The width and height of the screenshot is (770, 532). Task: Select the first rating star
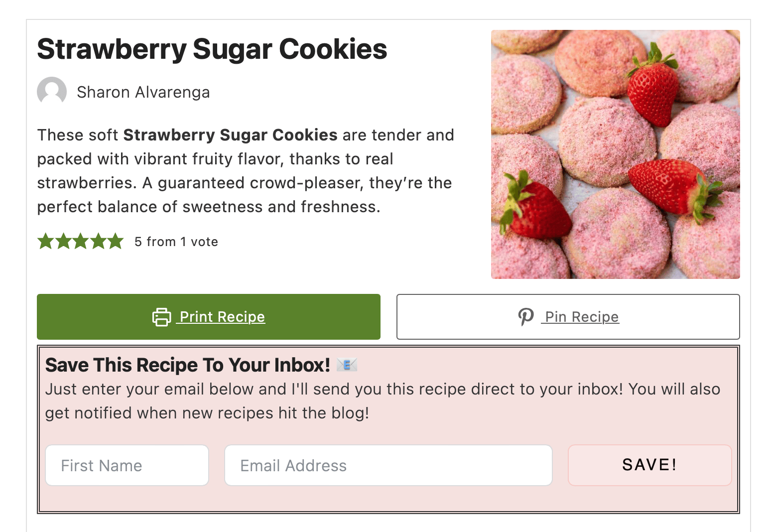45,242
